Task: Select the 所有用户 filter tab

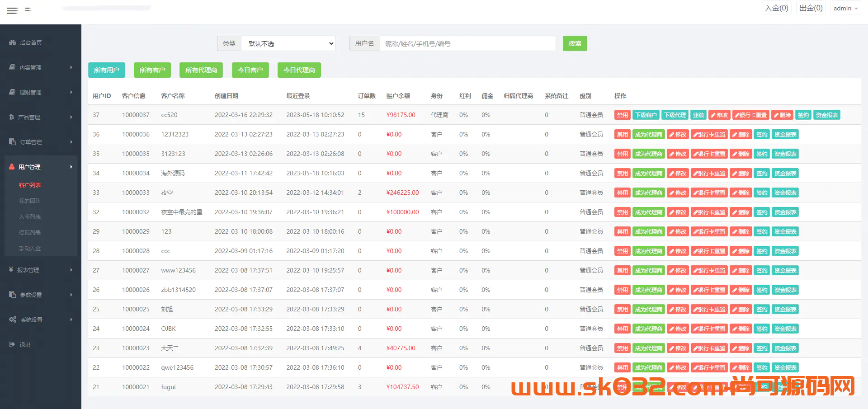Action: pos(107,70)
